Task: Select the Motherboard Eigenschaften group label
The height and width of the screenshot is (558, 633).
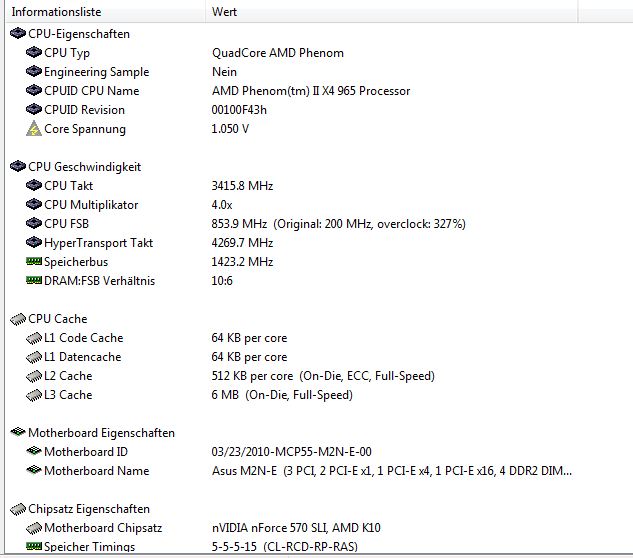Action: (x=101, y=433)
